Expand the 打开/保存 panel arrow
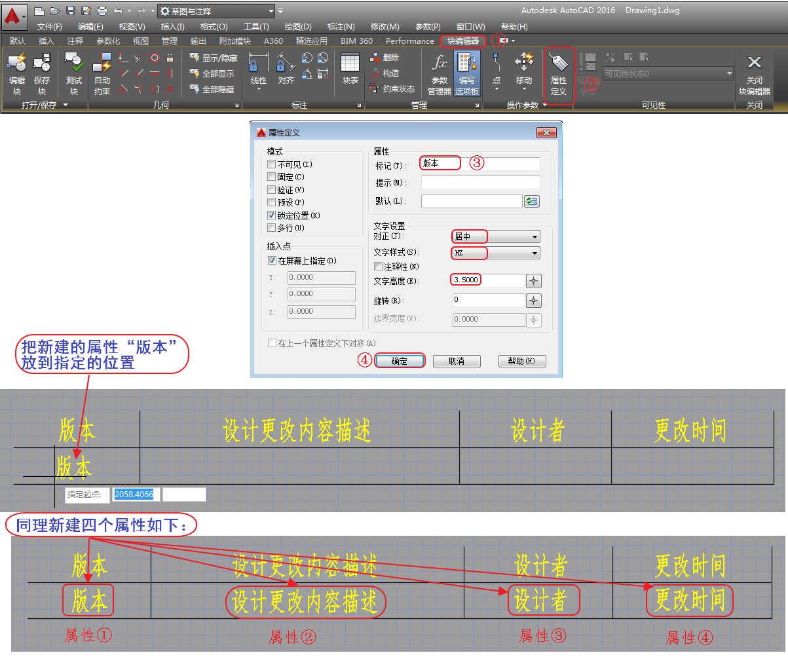The height and width of the screenshot is (672, 788). tap(66, 105)
